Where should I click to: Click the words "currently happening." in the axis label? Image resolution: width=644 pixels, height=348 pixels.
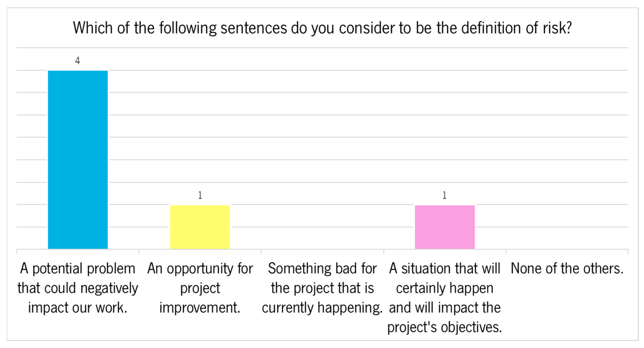322,307
